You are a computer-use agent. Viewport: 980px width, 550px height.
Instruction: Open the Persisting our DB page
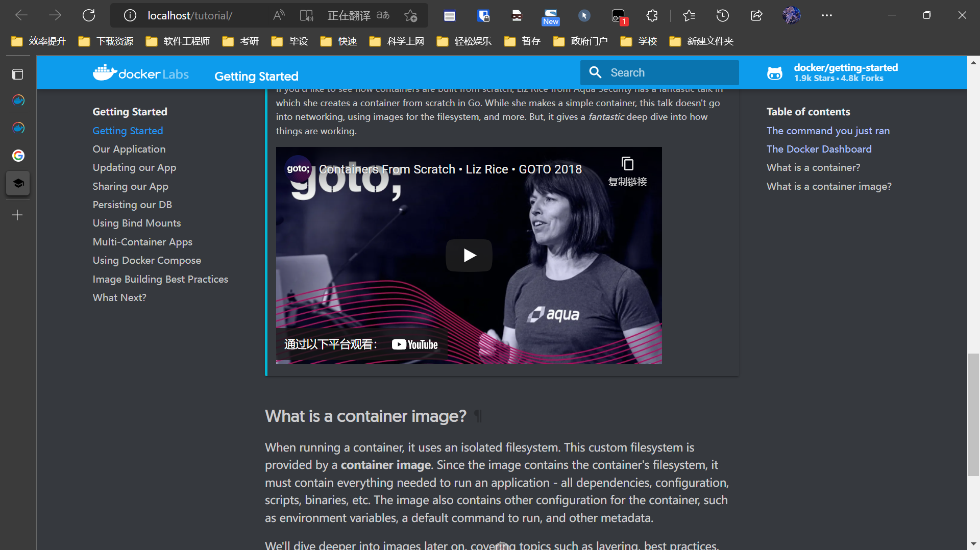point(132,205)
